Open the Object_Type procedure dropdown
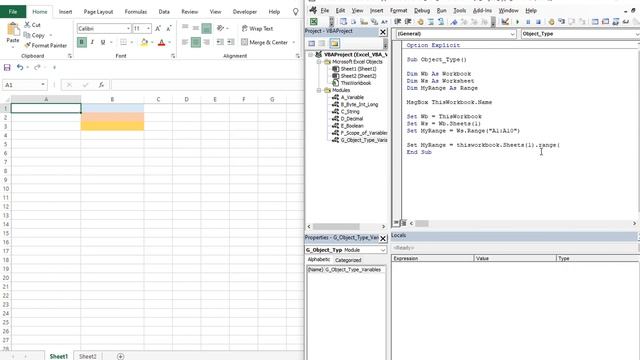The image size is (640, 360). [638, 34]
